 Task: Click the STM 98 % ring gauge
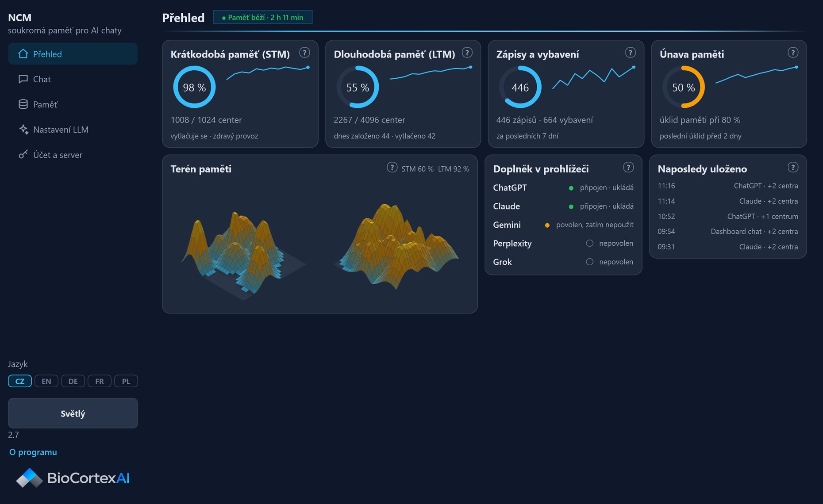tap(194, 87)
